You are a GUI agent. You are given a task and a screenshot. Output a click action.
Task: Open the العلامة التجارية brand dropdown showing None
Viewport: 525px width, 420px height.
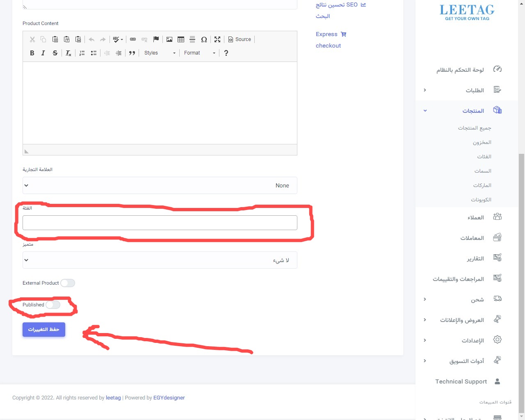[160, 185]
